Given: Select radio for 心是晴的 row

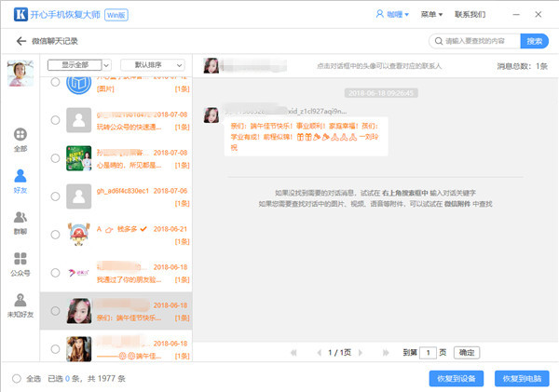Looking at the screenshot, I should 55,158.
